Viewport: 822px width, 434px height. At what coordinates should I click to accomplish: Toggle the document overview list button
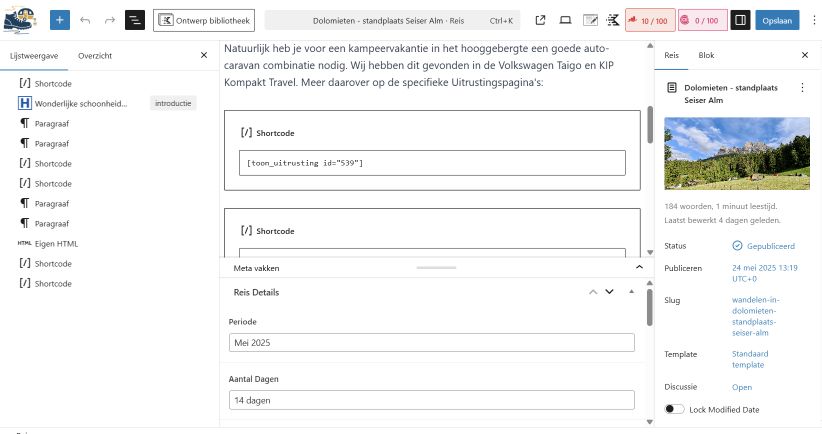point(135,20)
